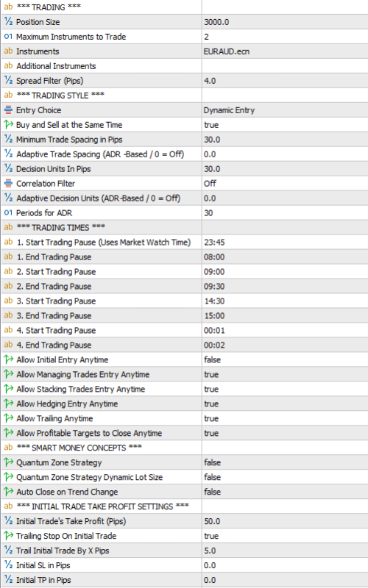Click the boolean icon beside Auto Close on Trend Change
The height and width of the screenshot is (588, 368).
pos(8,492)
